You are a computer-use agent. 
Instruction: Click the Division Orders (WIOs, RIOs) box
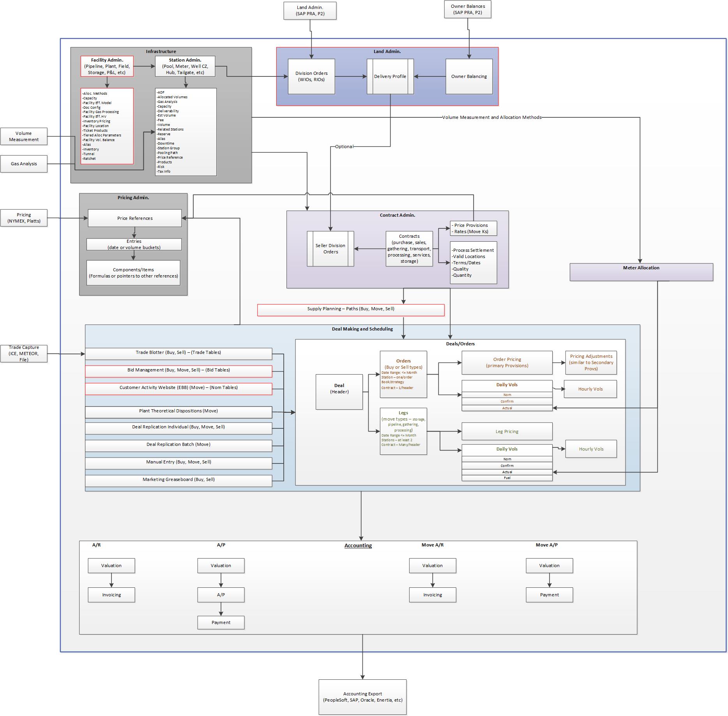click(x=311, y=76)
